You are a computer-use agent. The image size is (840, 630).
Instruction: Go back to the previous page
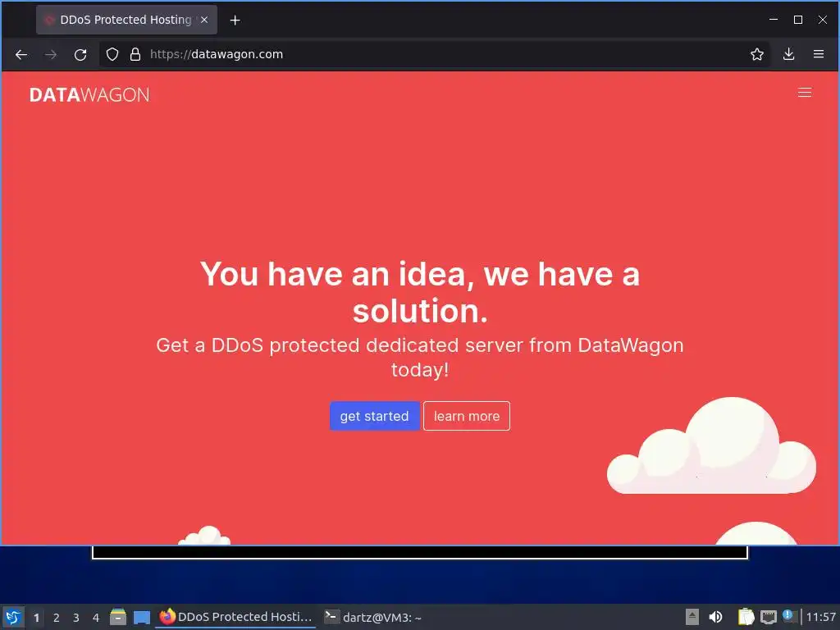(x=21, y=55)
